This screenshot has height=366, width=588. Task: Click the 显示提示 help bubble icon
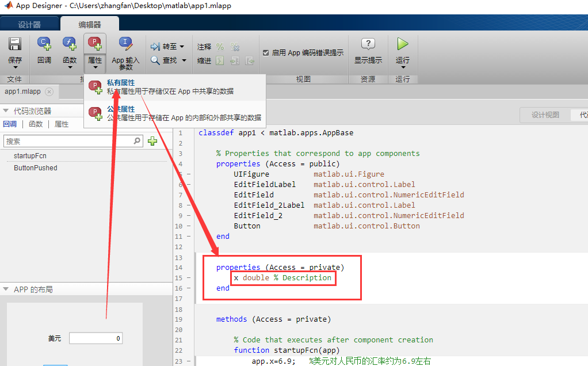click(x=368, y=44)
